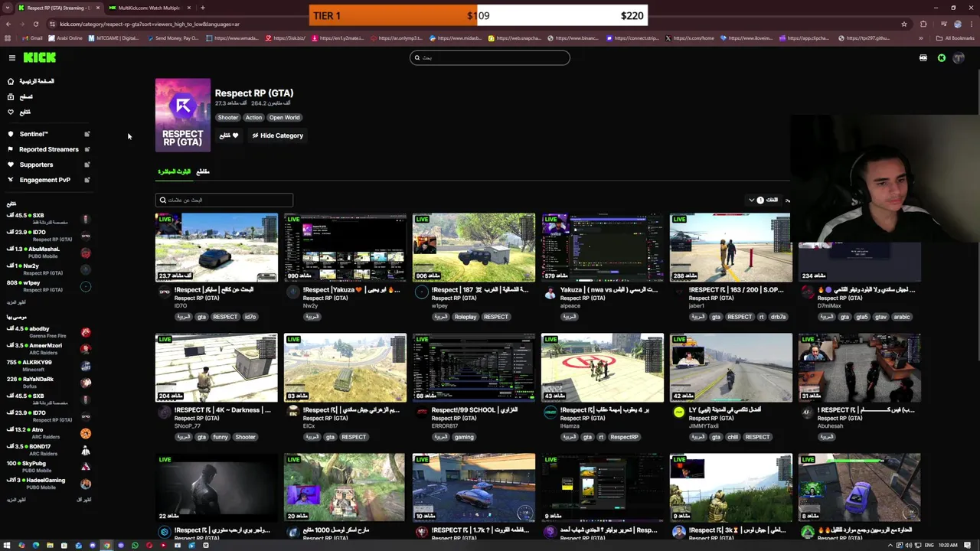Viewport: 980px width, 551px height.
Task: Open ERROR817 99 SCHOOL stream thumbnail
Action: (474, 368)
